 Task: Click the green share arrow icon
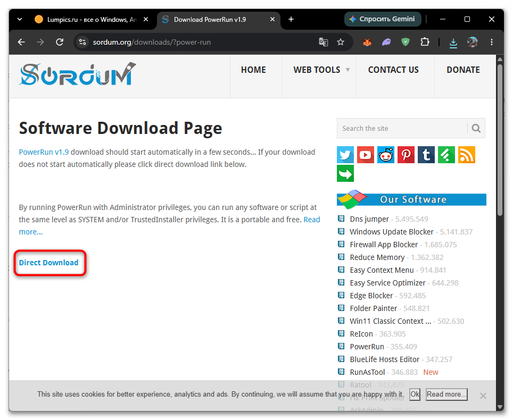345,173
